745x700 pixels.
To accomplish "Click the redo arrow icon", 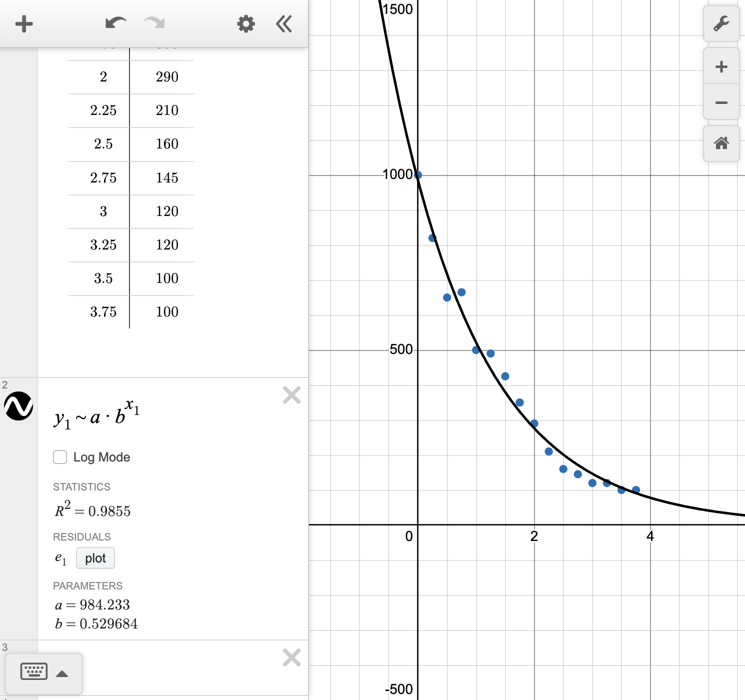I will pos(154,23).
